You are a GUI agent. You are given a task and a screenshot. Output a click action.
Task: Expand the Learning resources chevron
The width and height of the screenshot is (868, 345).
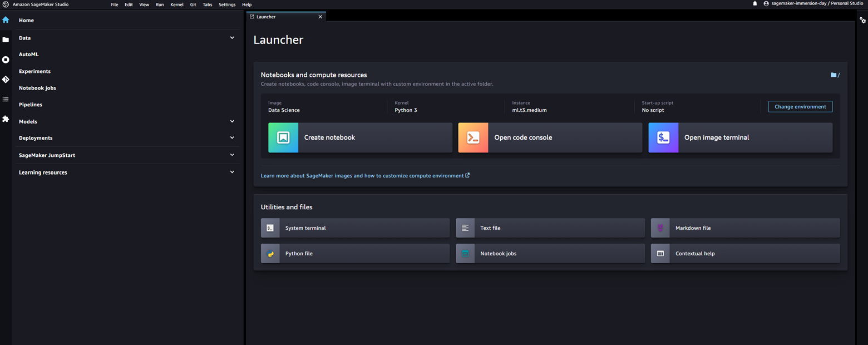(x=232, y=172)
